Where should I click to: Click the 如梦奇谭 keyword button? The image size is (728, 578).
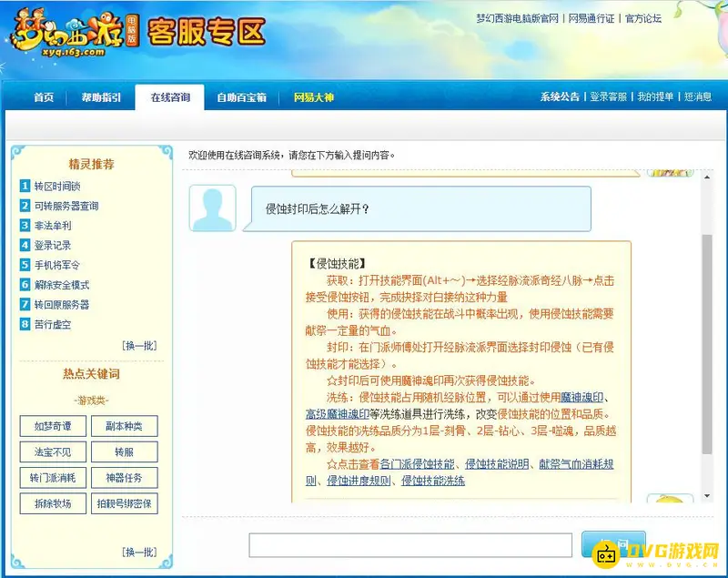53,426
